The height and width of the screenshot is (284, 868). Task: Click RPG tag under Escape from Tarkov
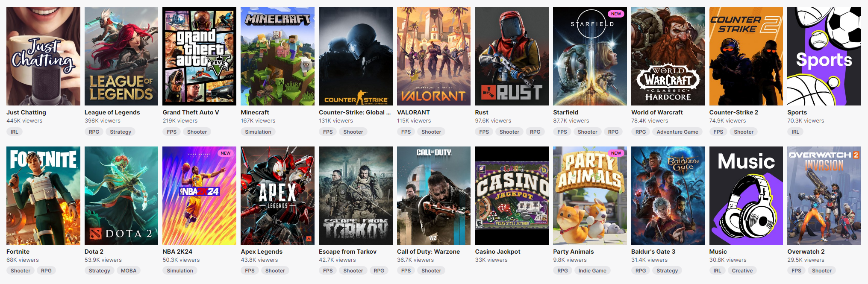click(379, 271)
